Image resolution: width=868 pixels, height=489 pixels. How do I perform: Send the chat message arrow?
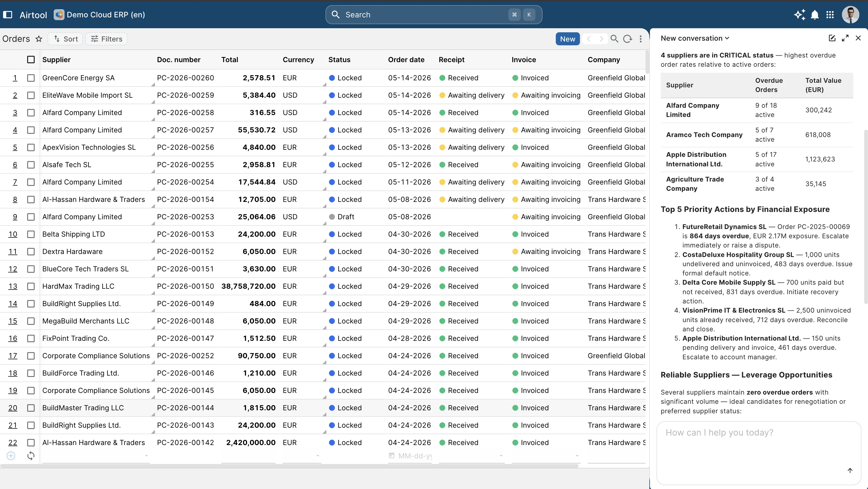(x=850, y=471)
